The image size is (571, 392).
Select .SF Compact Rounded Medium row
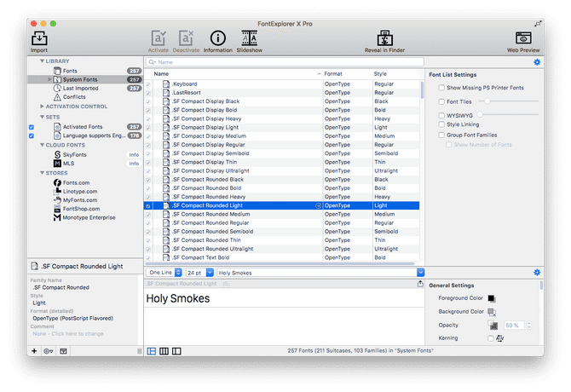click(x=282, y=214)
